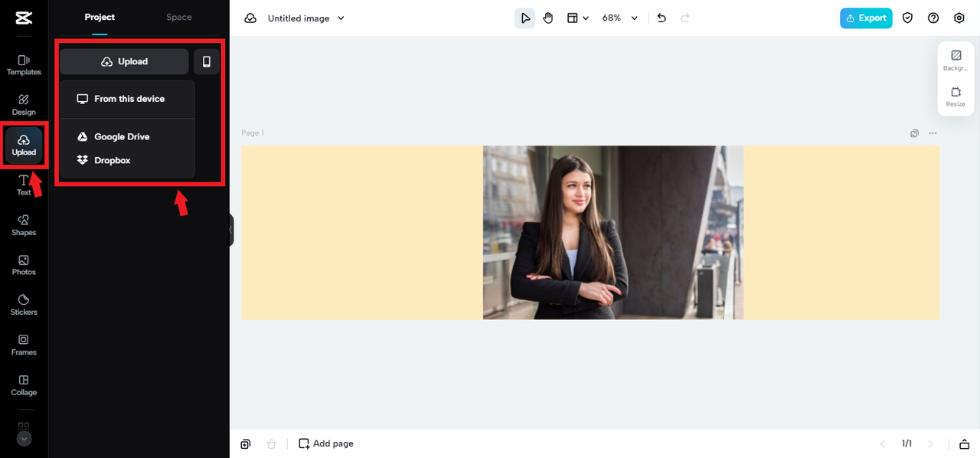Image resolution: width=980 pixels, height=458 pixels.
Task: Undo the last action
Action: (x=661, y=18)
